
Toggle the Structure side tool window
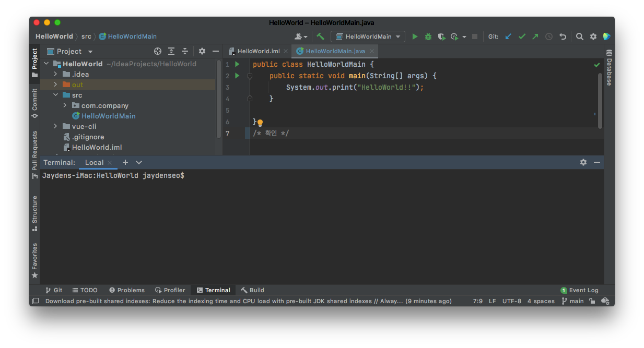[34, 213]
